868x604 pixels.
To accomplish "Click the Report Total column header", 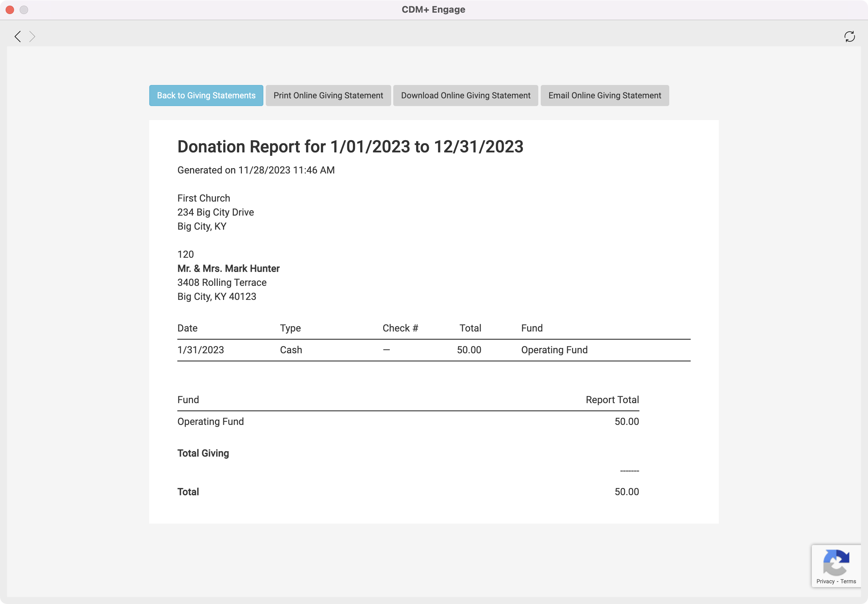I will (x=612, y=400).
